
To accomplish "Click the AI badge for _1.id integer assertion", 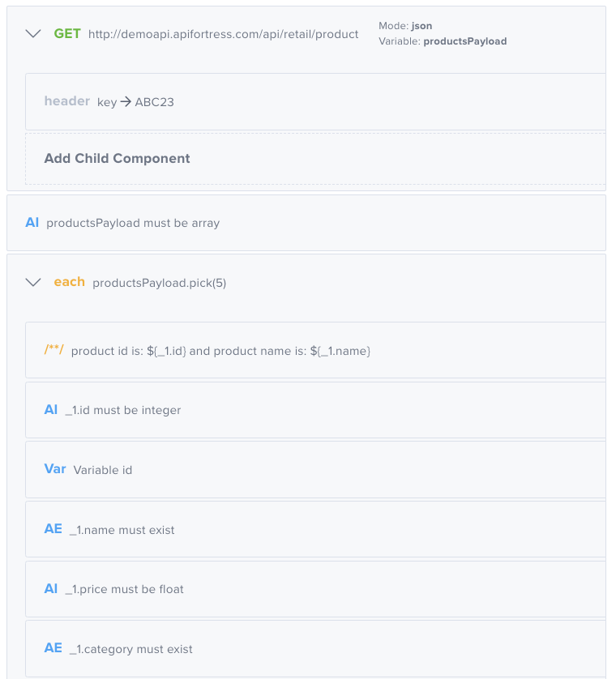I will pyautogui.click(x=52, y=409).
